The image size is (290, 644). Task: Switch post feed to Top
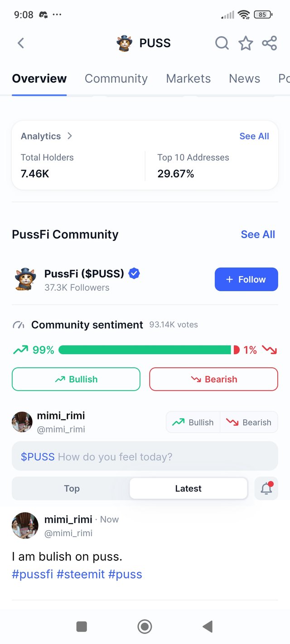click(72, 488)
